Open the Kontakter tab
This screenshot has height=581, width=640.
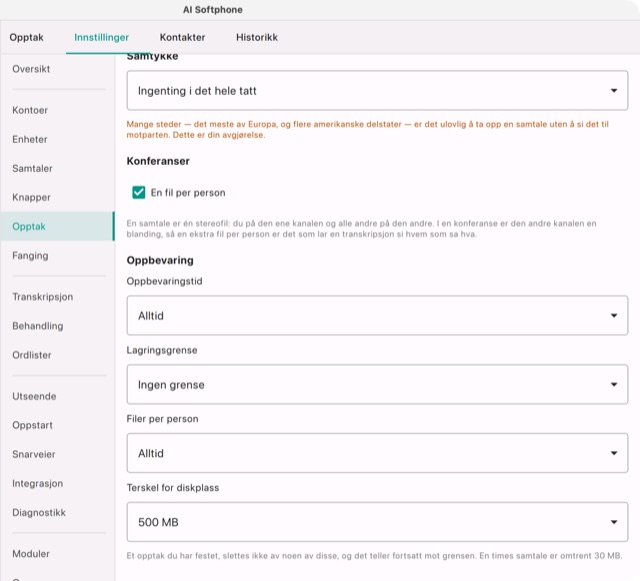182,37
